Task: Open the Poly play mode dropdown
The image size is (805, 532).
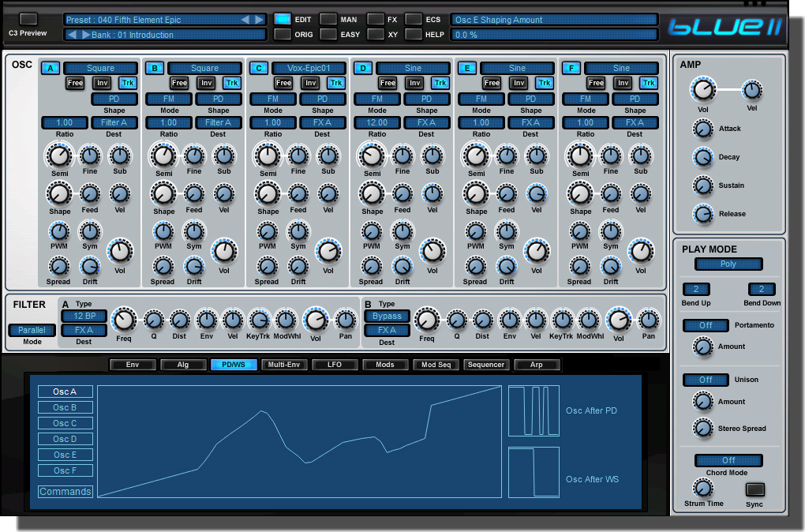Action: click(x=728, y=264)
